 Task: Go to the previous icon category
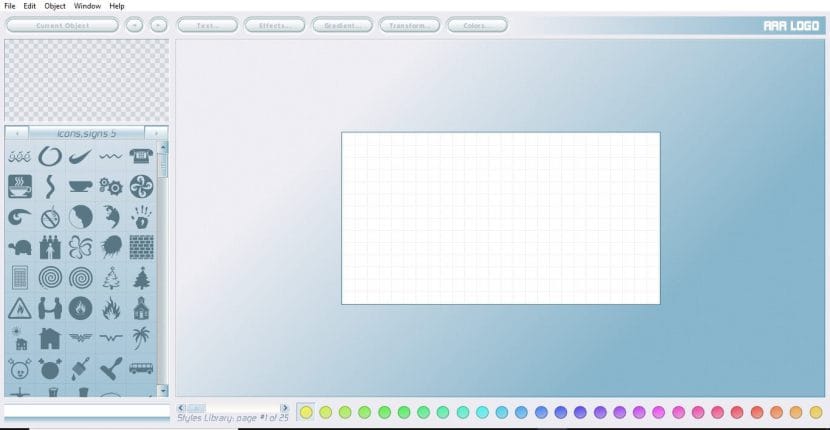click(x=16, y=133)
